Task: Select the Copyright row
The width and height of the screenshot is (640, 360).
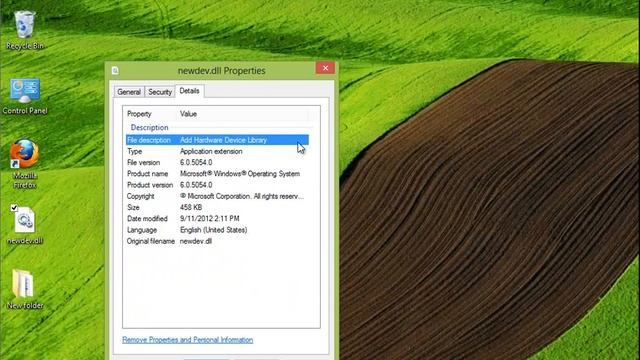Action: [217, 196]
